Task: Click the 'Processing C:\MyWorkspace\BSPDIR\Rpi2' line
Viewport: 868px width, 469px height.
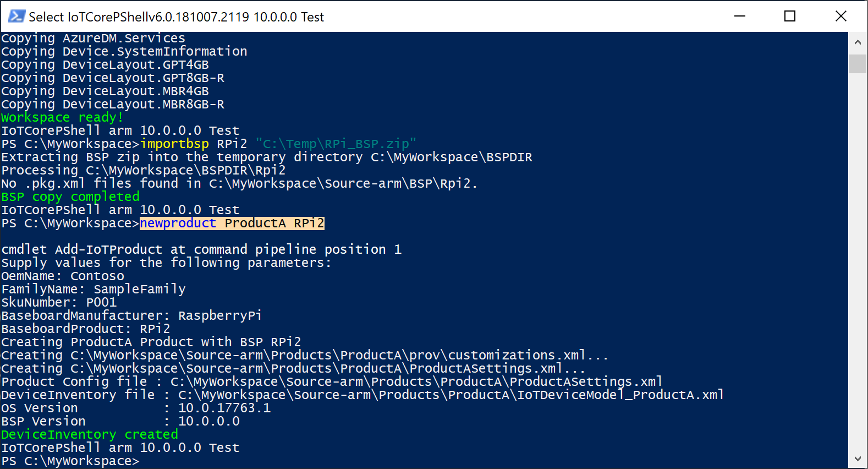Action: [x=144, y=170]
